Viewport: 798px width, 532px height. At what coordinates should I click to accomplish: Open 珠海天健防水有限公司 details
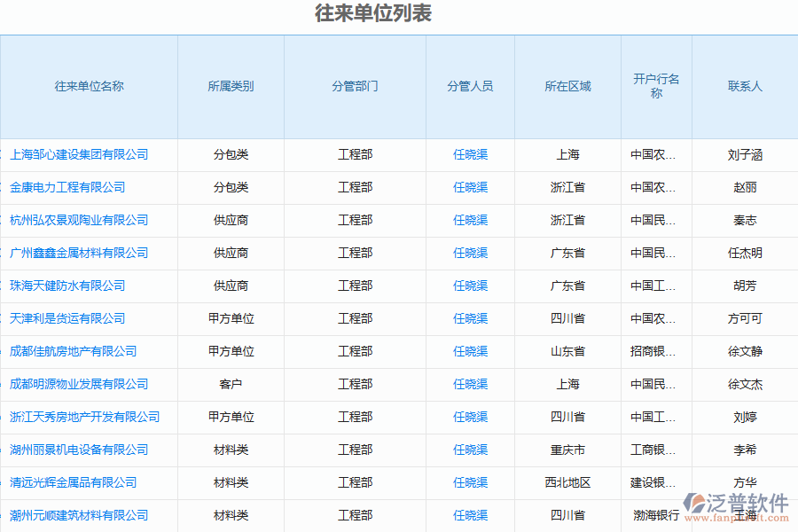67,286
